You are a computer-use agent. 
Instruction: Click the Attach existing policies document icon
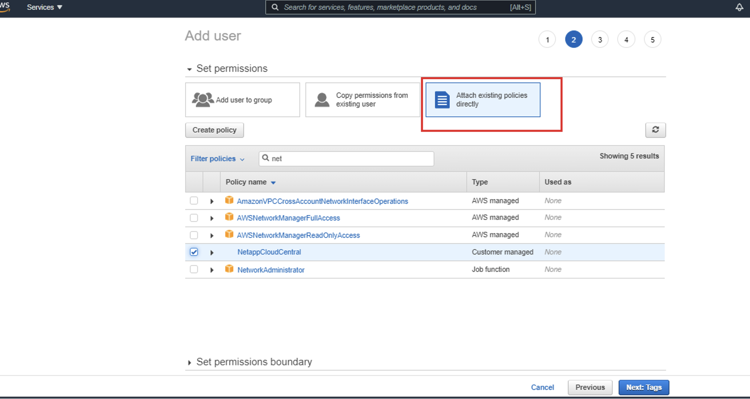coord(442,100)
